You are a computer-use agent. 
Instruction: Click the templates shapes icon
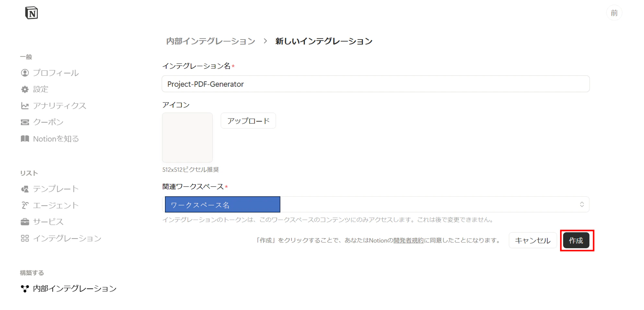coord(25,189)
